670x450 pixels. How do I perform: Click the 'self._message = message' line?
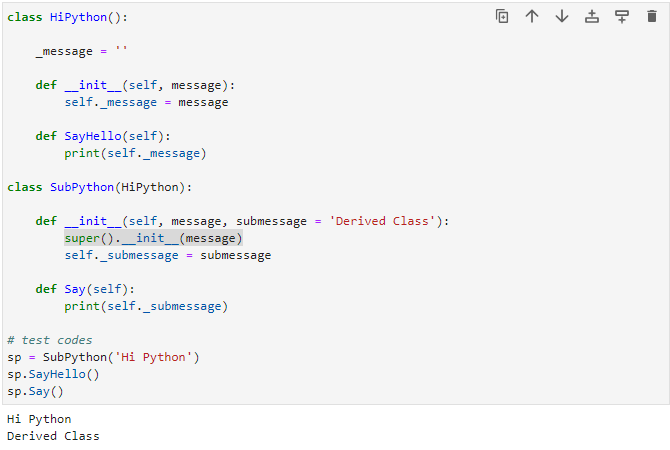146,102
